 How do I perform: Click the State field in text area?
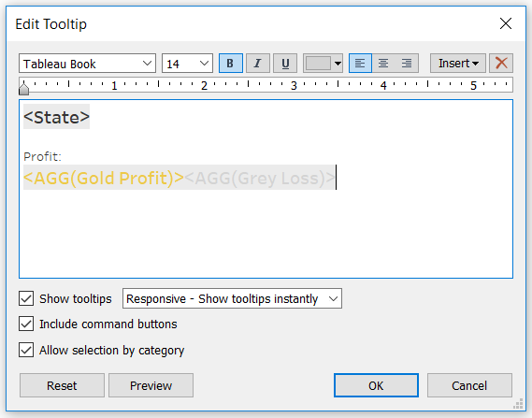click(x=56, y=117)
